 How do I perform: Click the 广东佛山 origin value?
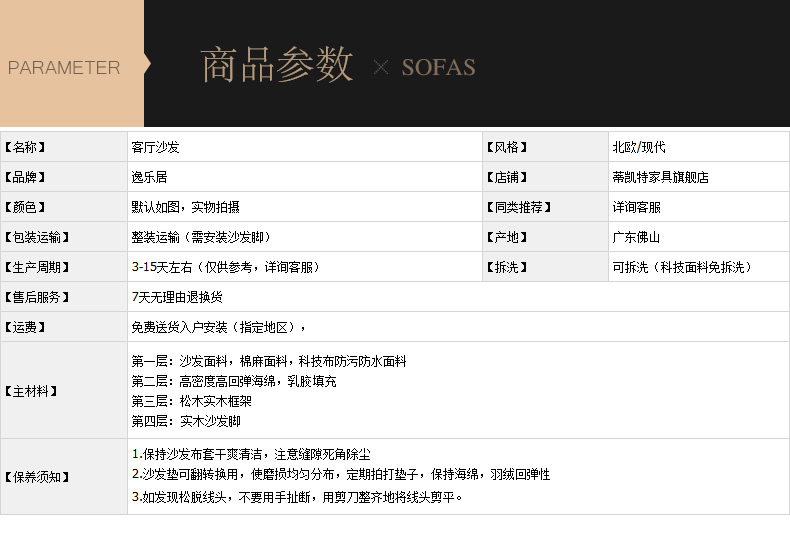click(636, 237)
